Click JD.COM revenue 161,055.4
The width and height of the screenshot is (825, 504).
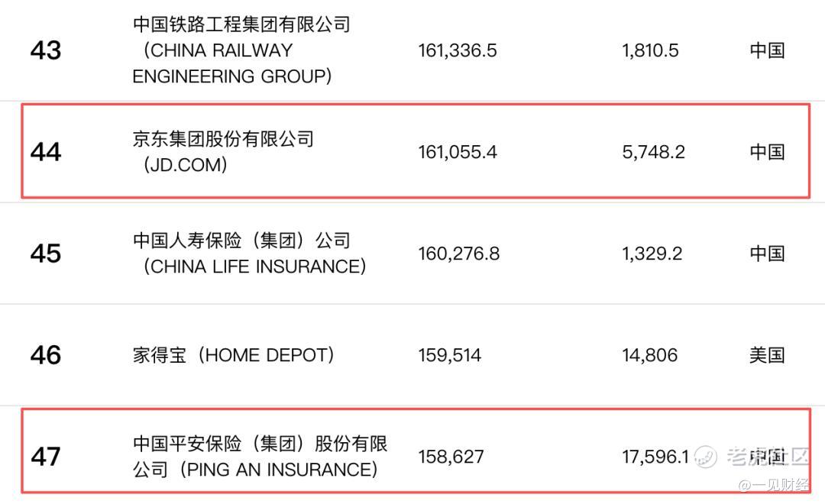click(x=458, y=152)
